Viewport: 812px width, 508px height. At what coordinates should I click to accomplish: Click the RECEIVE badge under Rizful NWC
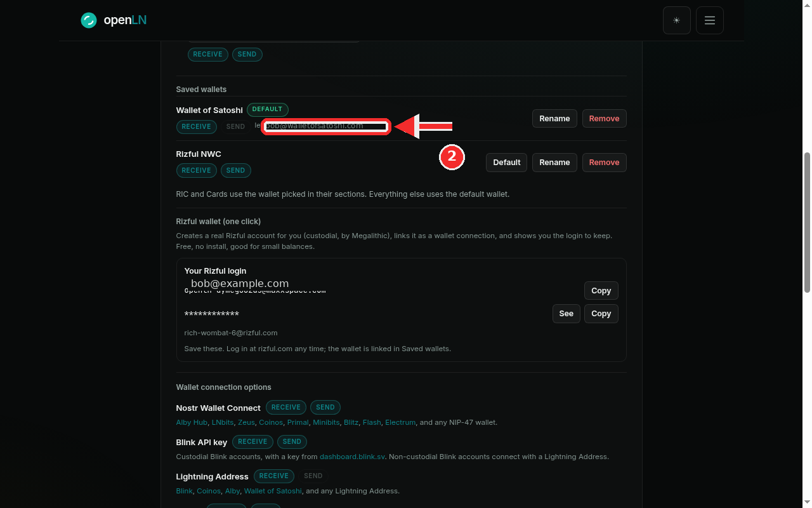coord(196,170)
